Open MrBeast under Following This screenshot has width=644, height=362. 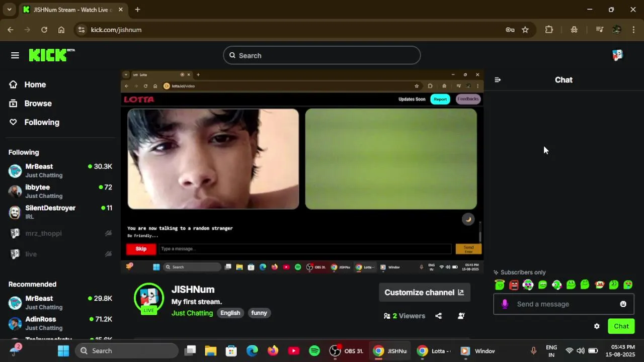tap(60, 170)
